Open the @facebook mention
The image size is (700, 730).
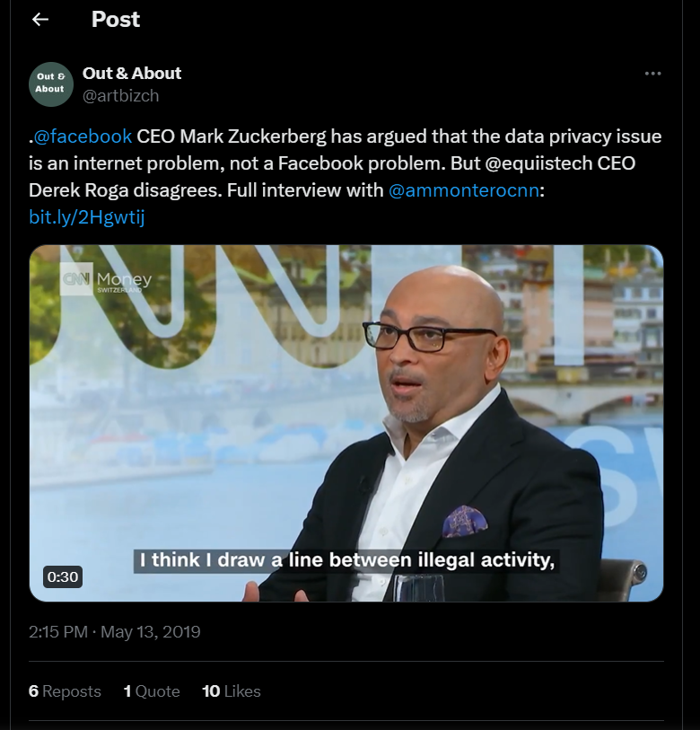[x=83, y=136]
